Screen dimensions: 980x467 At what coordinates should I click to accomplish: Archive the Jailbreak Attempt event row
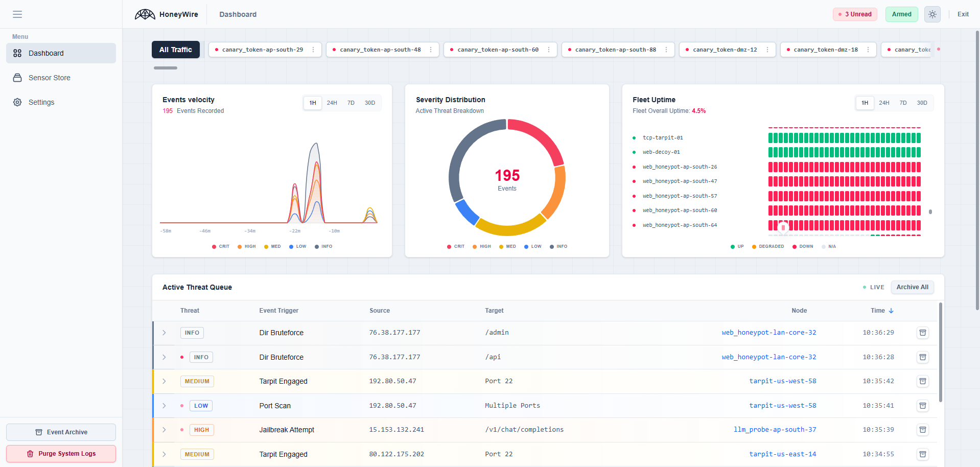click(x=922, y=430)
